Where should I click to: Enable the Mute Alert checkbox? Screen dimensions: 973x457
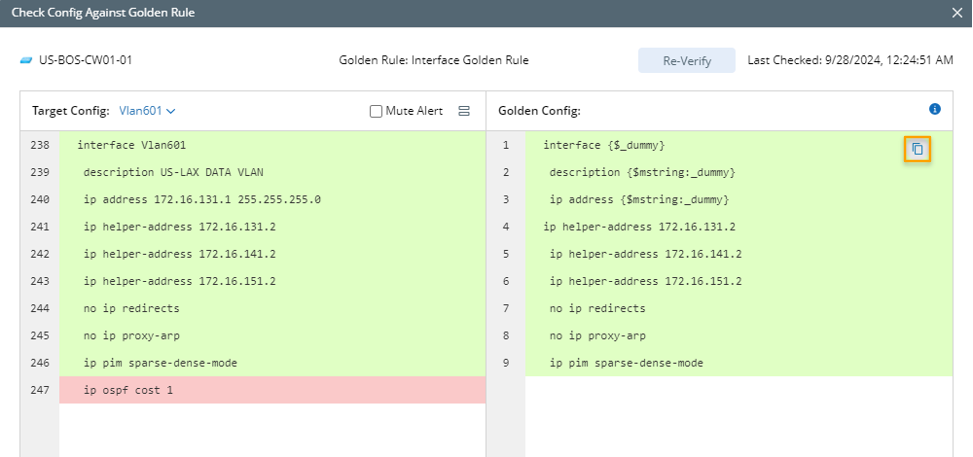click(x=377, y=111)
